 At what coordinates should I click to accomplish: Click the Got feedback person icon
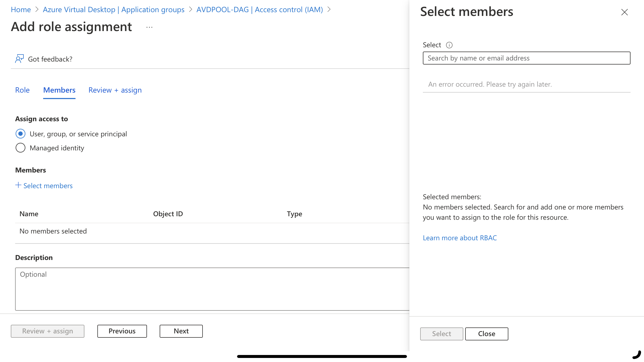tap(19, 59)
